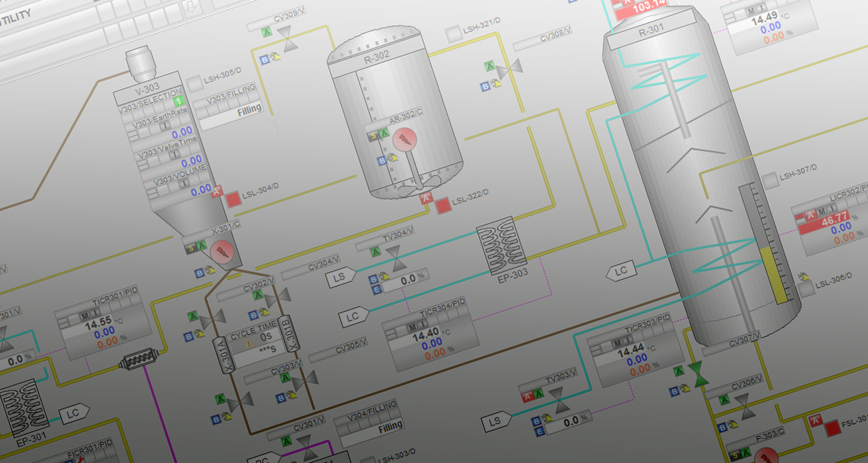This screenshot has height=463, width=868.
Task: Select the CV303/V valve symbol
Action: (x=305, y=381)
